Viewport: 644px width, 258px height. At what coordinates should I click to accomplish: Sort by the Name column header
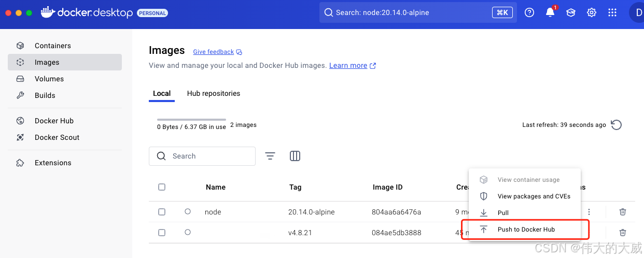pyautogui.click(x=216, y=187)
